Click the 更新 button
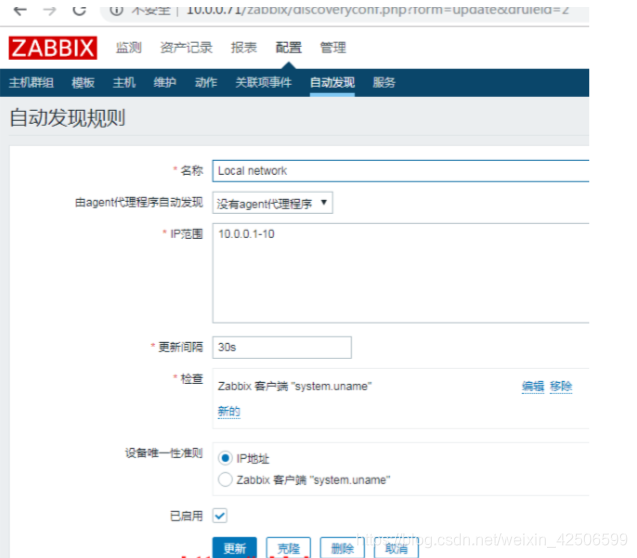Screen dimensions: 637x558 tap(234, 548)
